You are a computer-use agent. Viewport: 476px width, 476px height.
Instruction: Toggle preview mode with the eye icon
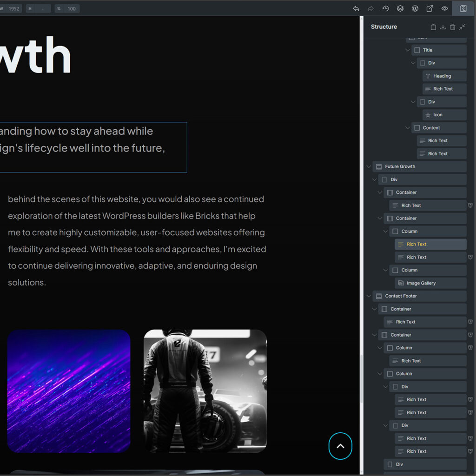point(445,8)
